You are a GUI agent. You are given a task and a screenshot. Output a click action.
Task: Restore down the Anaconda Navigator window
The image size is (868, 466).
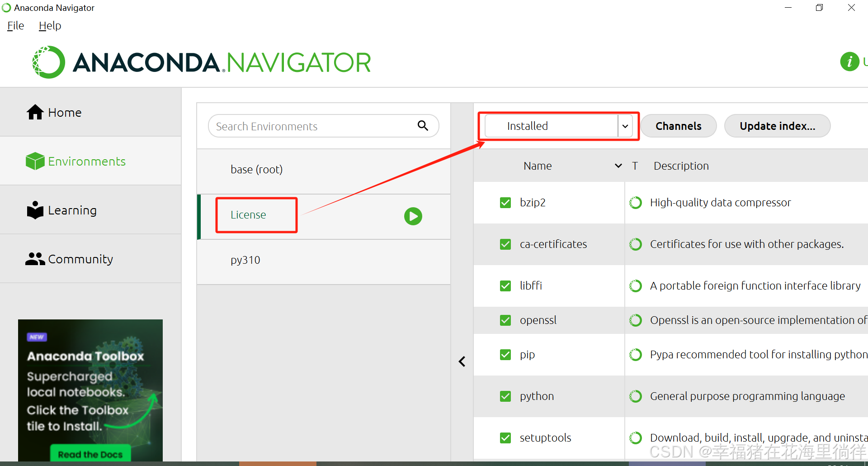(819, 8)
